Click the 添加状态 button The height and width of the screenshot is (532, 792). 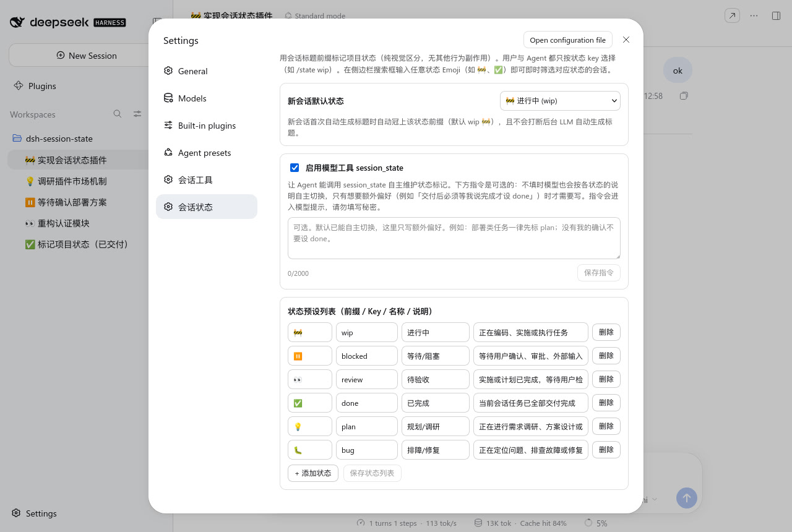(x=313, y=473)
